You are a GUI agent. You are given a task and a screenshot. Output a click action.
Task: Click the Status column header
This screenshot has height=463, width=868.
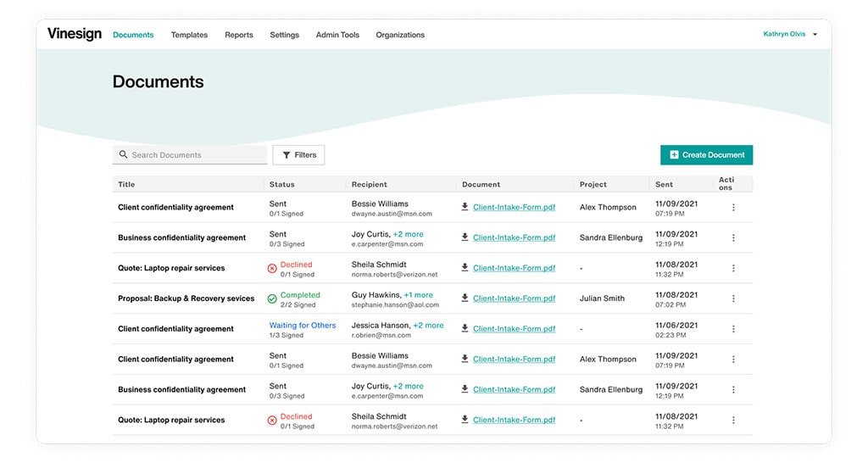point(282,184)
